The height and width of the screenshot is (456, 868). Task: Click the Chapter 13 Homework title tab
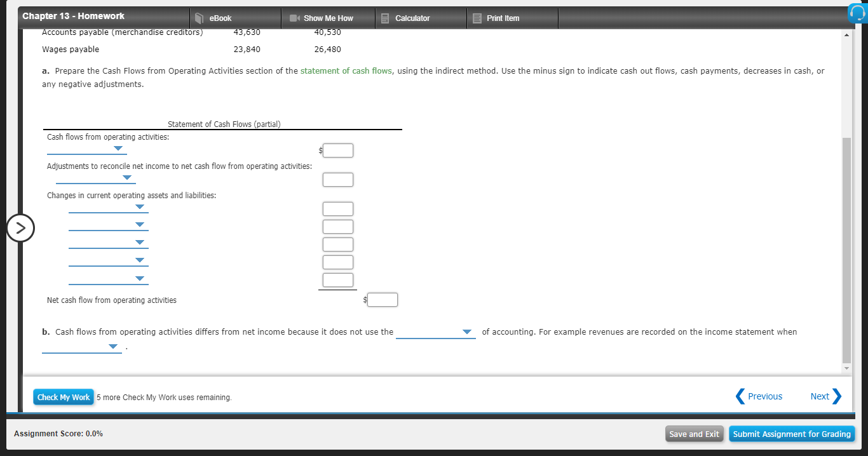74,15
